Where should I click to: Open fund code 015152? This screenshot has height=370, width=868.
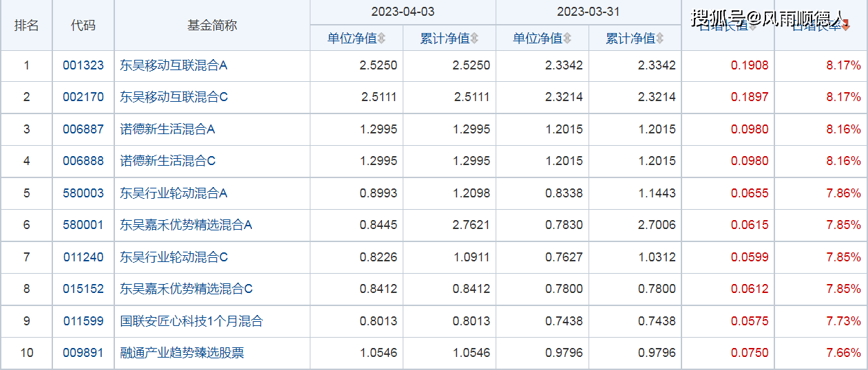(83, 289)
